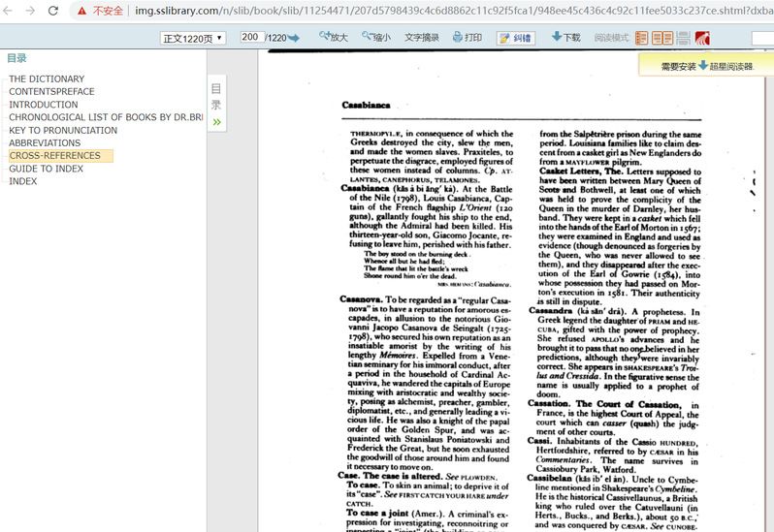
Task: Open the red Chaoxing reader icon
Action: point(702,39)
